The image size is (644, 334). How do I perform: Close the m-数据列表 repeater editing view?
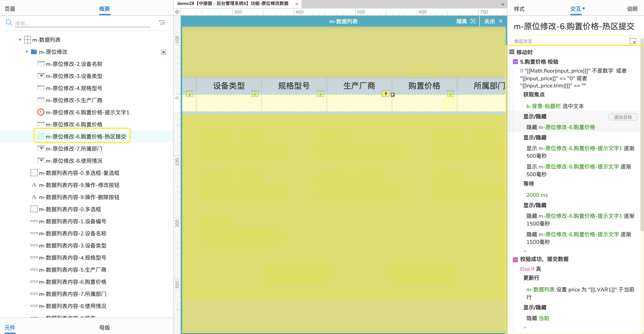coord(500,21)
